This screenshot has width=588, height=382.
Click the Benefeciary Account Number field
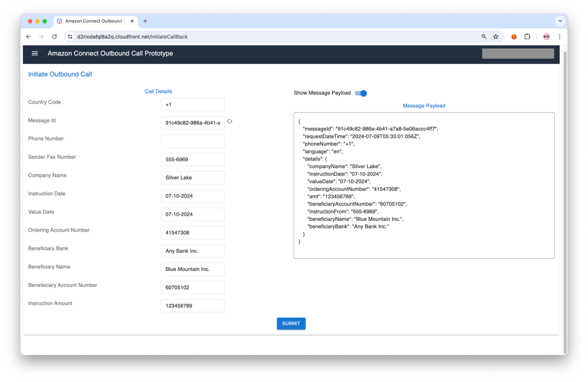pyautogui.click(x=193, y=287)
